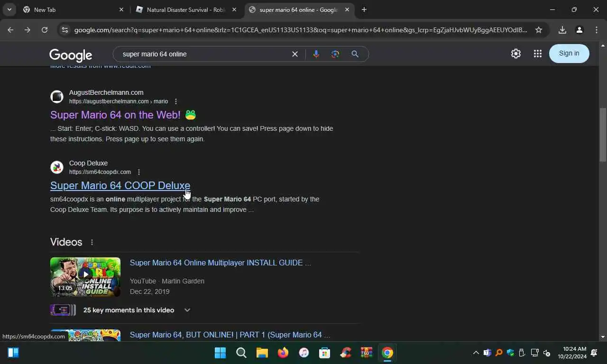
Task: Show hidden system tray icons
Action: click(x=476, y=353)
